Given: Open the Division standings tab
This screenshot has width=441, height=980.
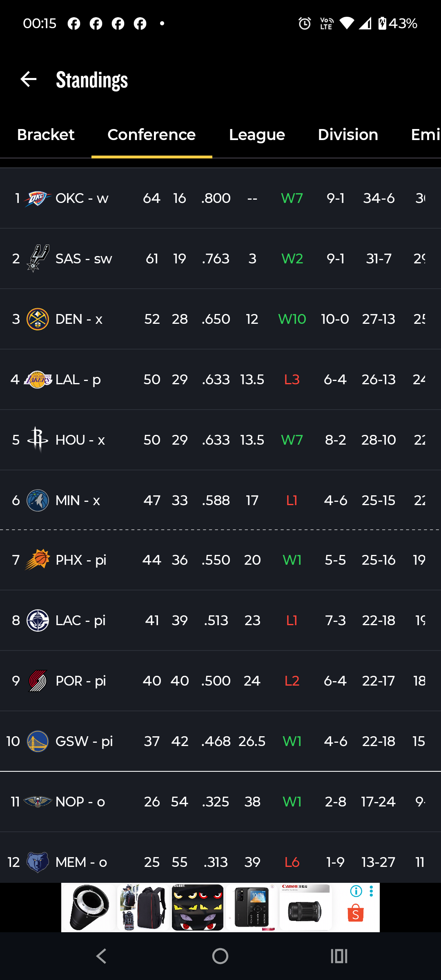Looking at the screenshot, I should (348, 135).
